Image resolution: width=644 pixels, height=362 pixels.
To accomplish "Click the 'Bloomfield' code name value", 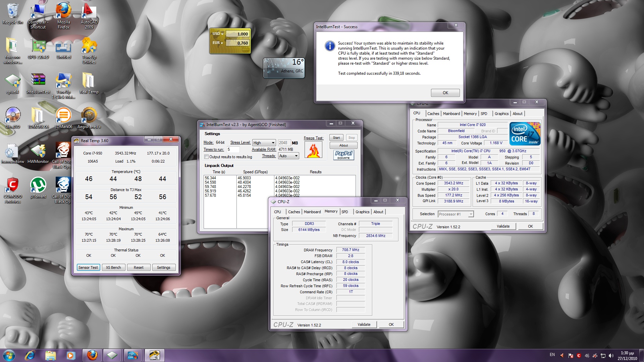I will pos(456,131).
